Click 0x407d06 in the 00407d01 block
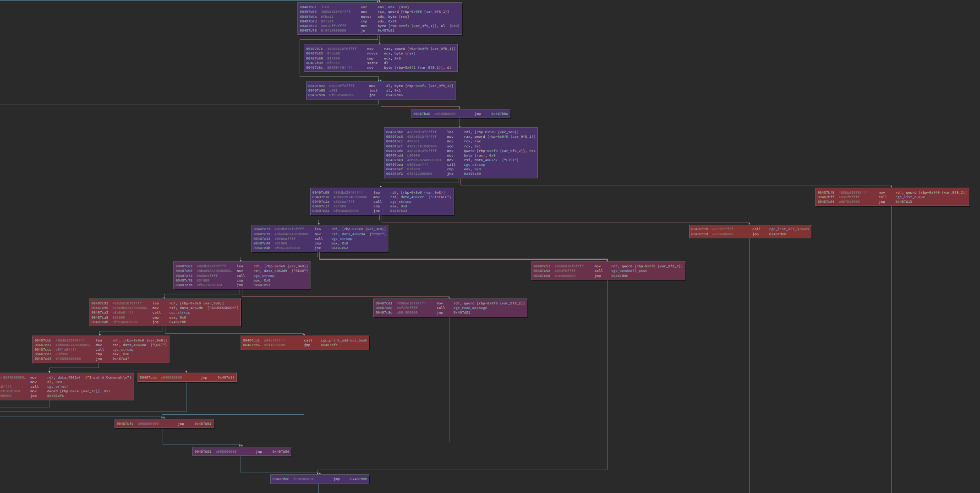The width and height of the screenshot is (980, 493). click(x=281, y=452)
